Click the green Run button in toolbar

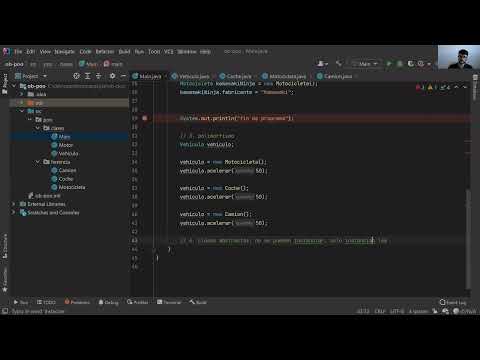coord(389,64)
